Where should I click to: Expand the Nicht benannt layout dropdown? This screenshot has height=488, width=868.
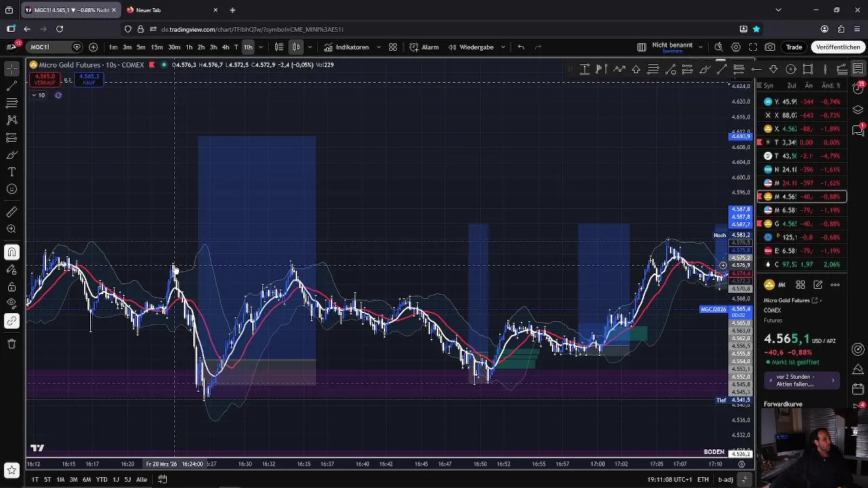[x=700, y=47]
